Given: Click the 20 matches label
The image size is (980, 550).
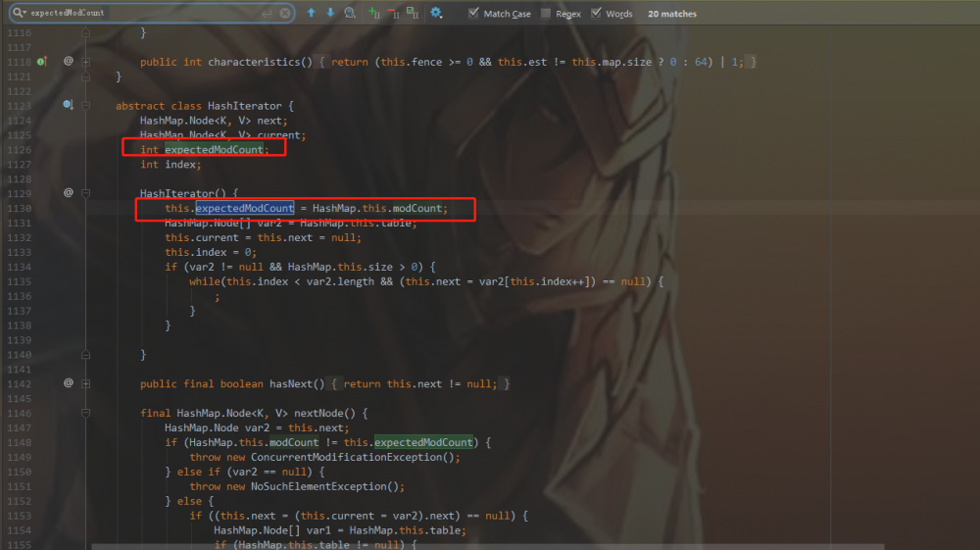Looking at the screenshot, I should pyautogui.click(x=672, y=14).
